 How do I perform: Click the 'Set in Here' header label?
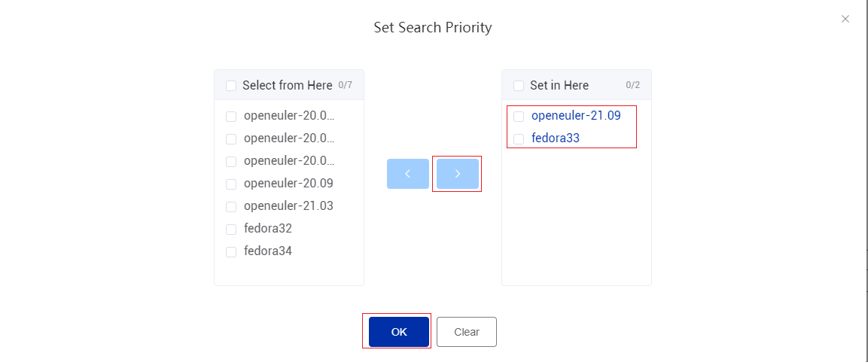coord(559,86)
